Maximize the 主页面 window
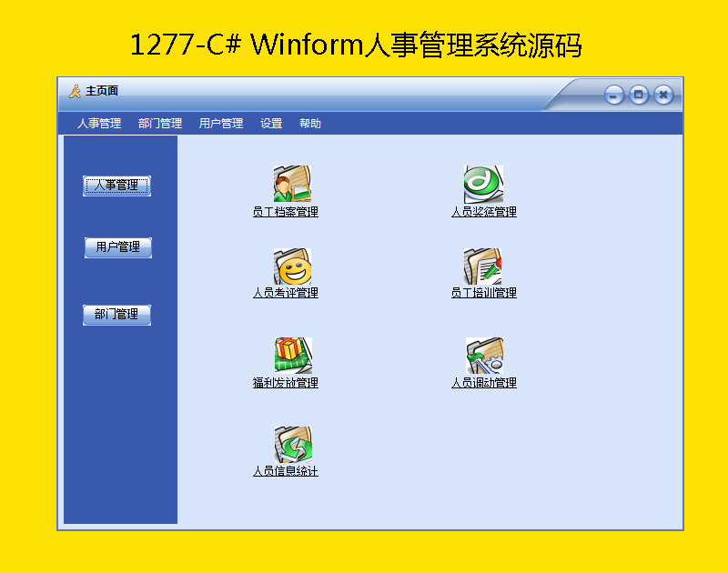The width and height of the screenshot is (728, 573). tap(639, 95)
